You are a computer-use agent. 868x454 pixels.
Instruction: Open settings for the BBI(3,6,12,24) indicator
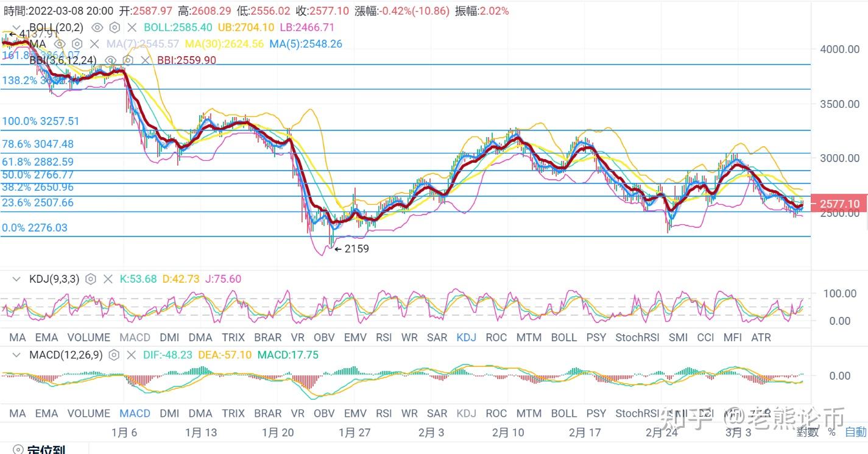pyautogui.click(x=128, y=60)
